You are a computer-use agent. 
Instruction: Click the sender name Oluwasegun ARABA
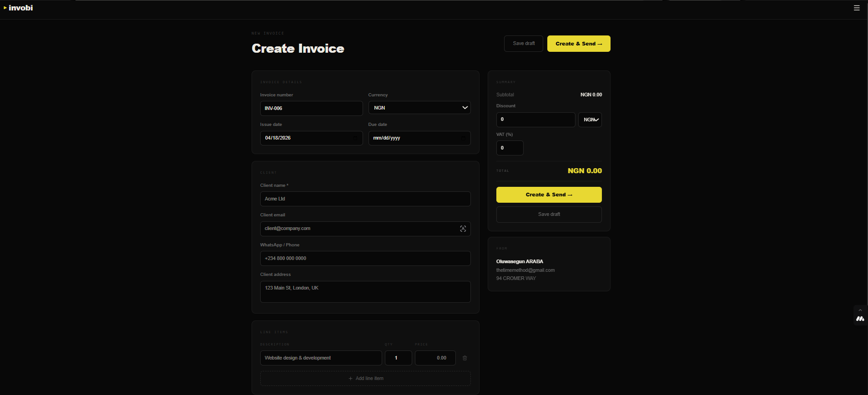point(520,261)
